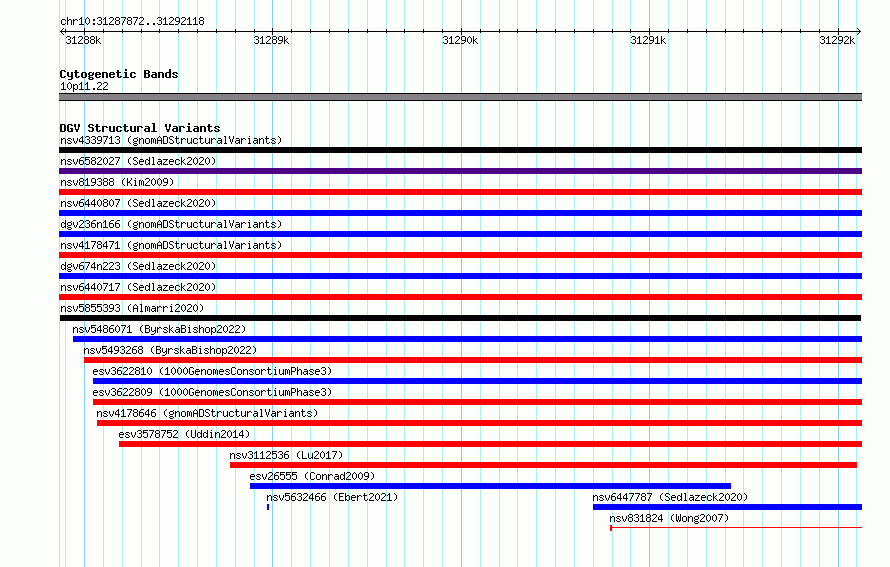The height and width of the screenshot is (567, 890).
Task: Click the esv26555 (Conrad2009) label
Action: (312, 476)
